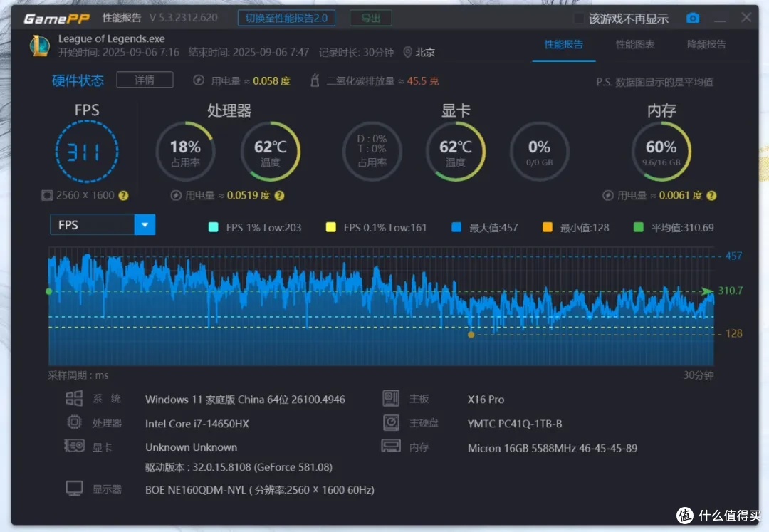The width and height of the screenshot is (769, 532).
Task: Click the monitor display icon in specs list
Action: 75,489
